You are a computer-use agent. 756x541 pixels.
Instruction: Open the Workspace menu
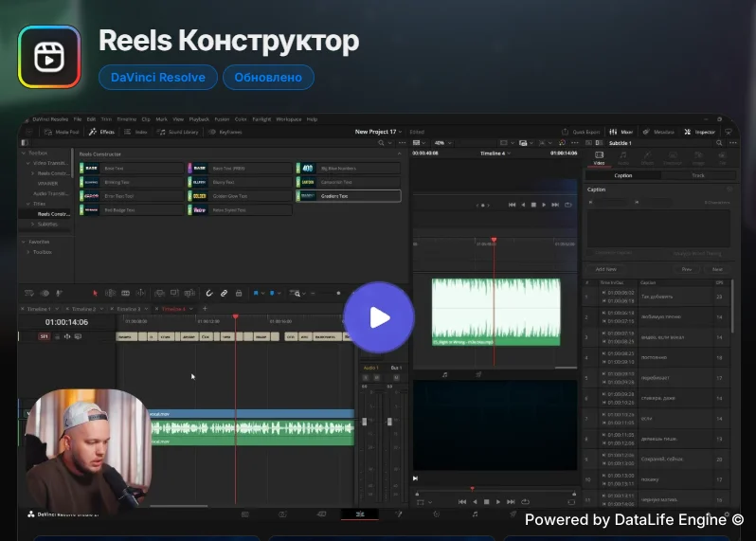289,119
